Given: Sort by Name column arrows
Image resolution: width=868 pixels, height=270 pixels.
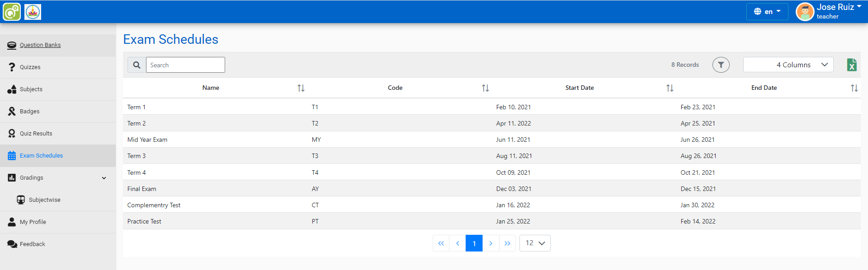Looking at the screenshot, I should tap(301, 88).
